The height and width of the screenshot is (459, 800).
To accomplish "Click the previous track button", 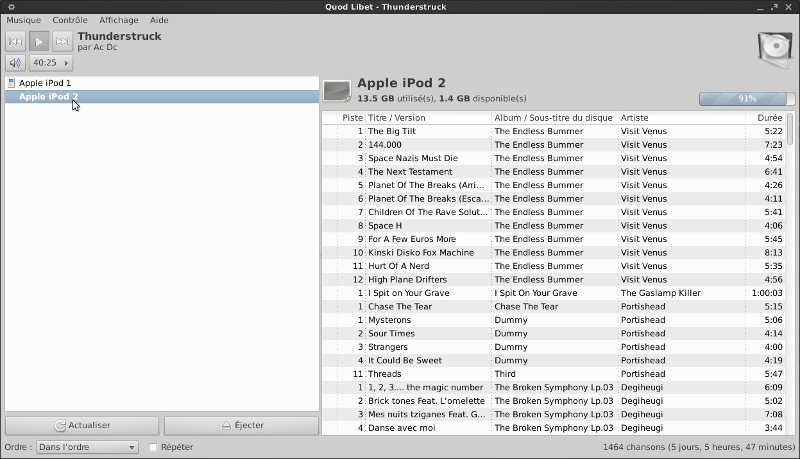I will pos(15,41).
